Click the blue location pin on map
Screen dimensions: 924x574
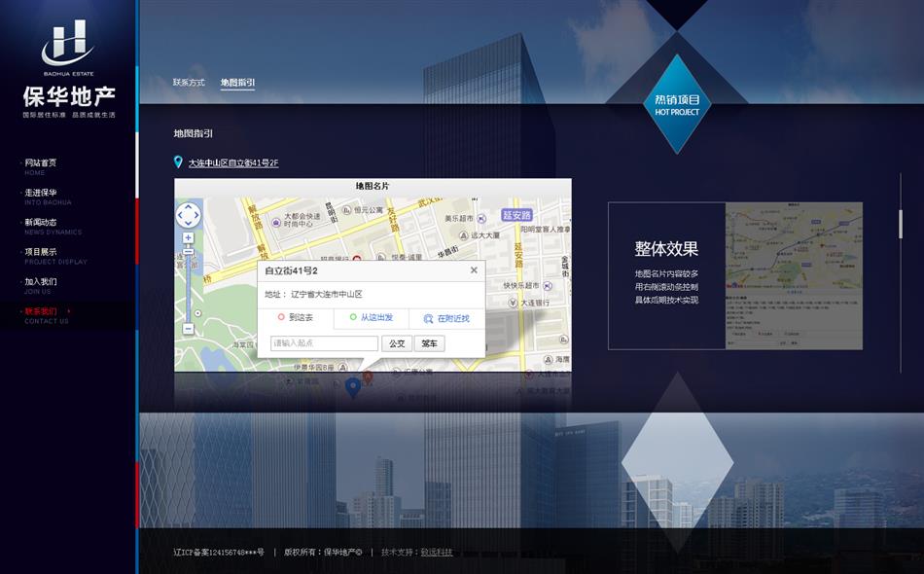tap(353, 386)
